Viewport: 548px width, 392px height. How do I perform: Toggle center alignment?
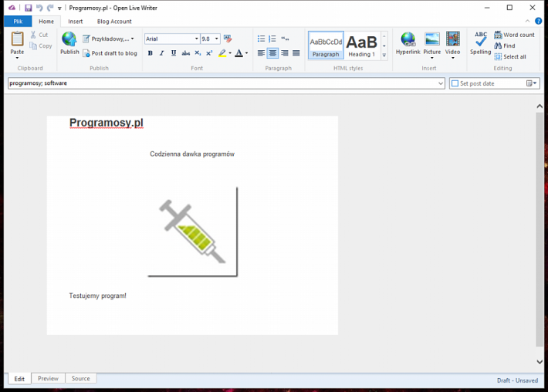[x=272, y=53]
